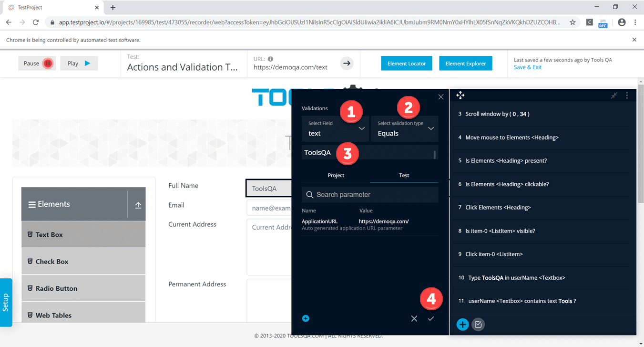
Task: Open the Select Field dropdown
Action: tap(335, 129)
